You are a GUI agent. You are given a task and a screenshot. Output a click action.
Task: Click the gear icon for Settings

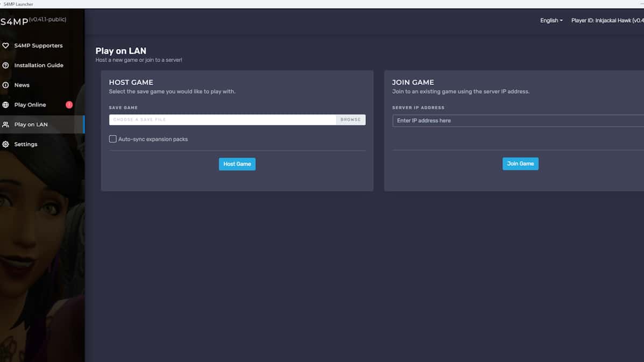(x=6, y=144)
